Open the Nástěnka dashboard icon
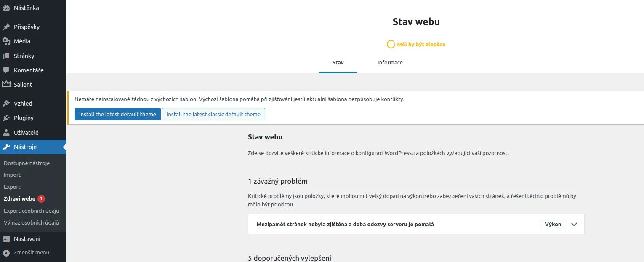Screen dimensions: 644x262 tap(6, 8)
